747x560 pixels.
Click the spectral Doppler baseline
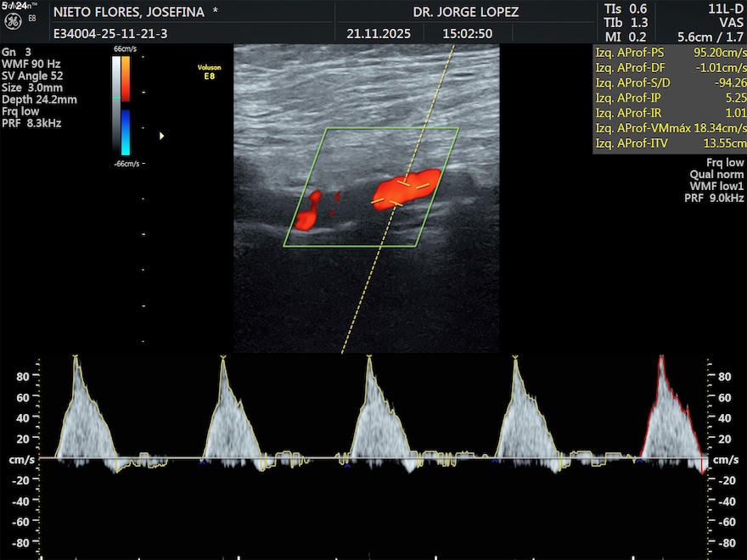point(373,458)
